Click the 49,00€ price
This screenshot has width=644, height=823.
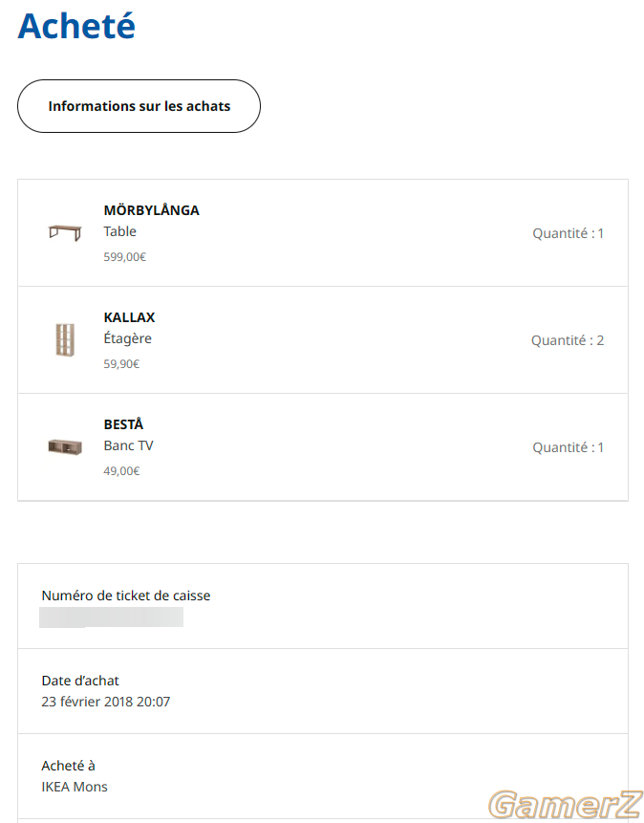(x=121, y=471)
